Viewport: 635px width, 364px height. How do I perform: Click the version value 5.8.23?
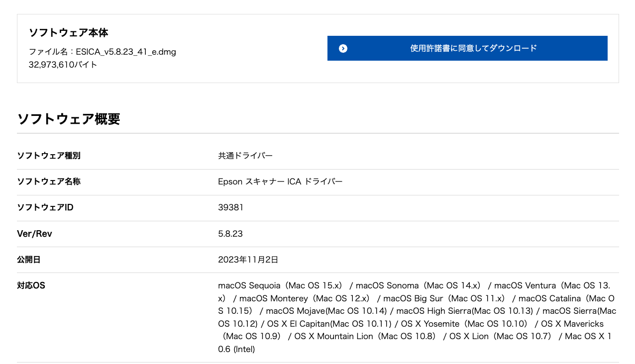230,234
